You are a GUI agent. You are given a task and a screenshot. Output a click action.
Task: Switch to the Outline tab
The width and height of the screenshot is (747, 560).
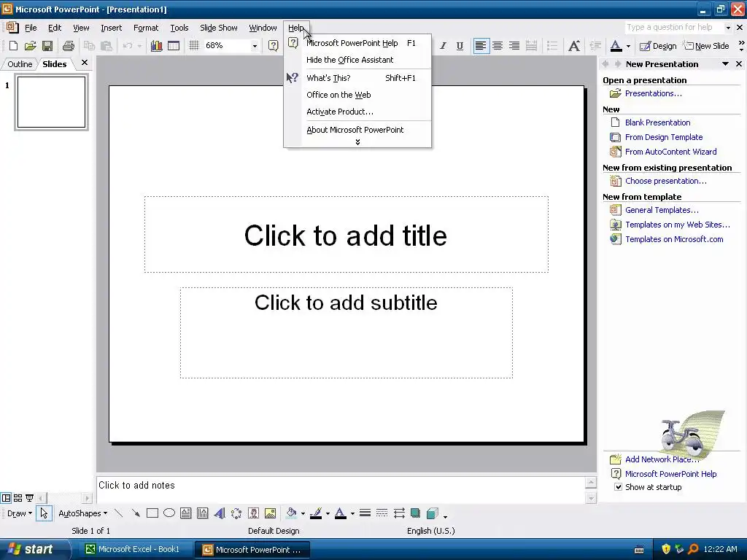20,64
